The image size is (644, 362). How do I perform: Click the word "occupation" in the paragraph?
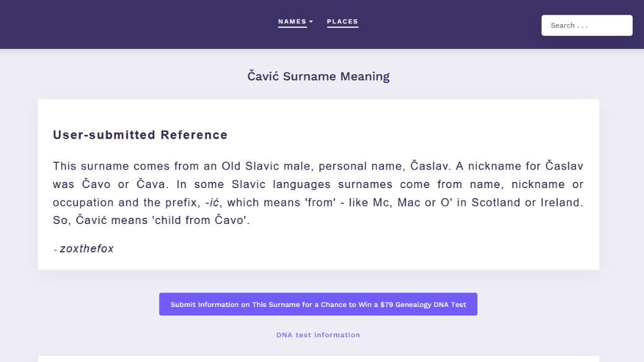(x=84, y=202)
